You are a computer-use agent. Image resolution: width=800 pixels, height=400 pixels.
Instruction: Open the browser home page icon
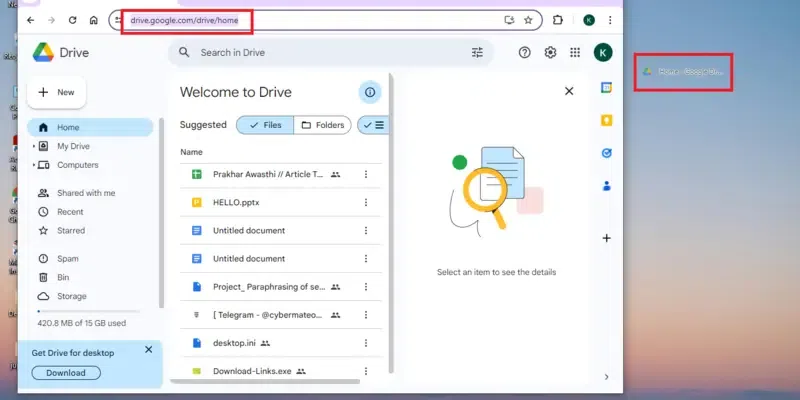pyautogui.click(x=93, y=20)
